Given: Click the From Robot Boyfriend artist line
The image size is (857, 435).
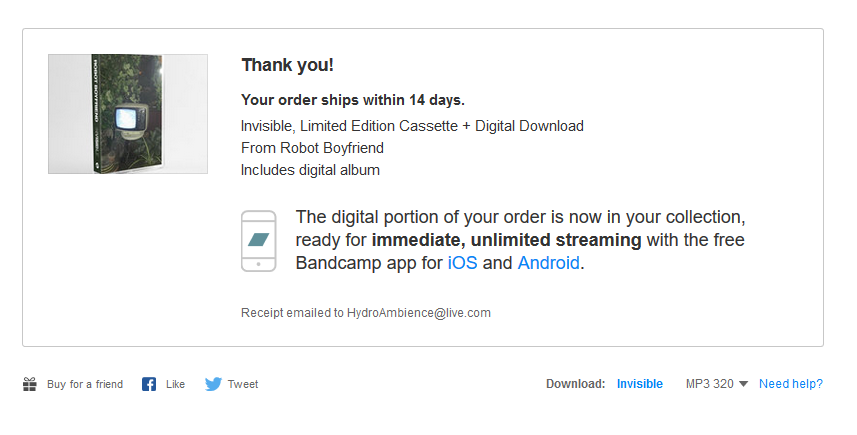Looking at the screenshot, I should click(x=313, y=148).
